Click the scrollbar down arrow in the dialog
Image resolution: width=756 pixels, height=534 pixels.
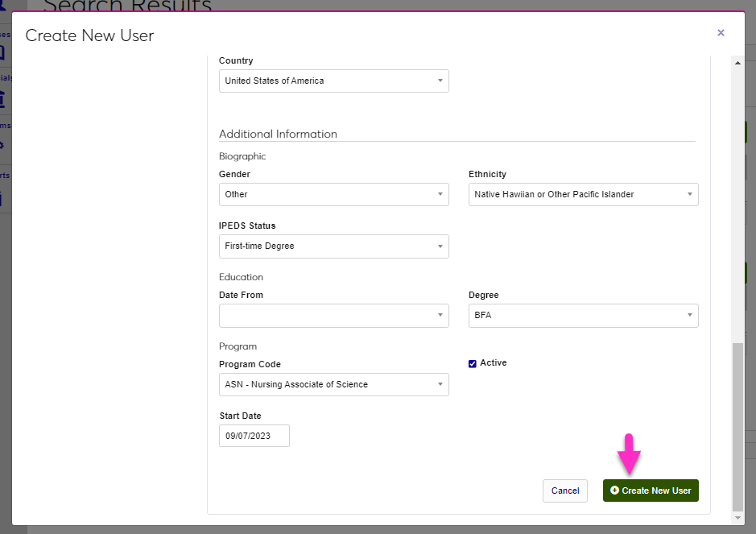coord(737,518)
